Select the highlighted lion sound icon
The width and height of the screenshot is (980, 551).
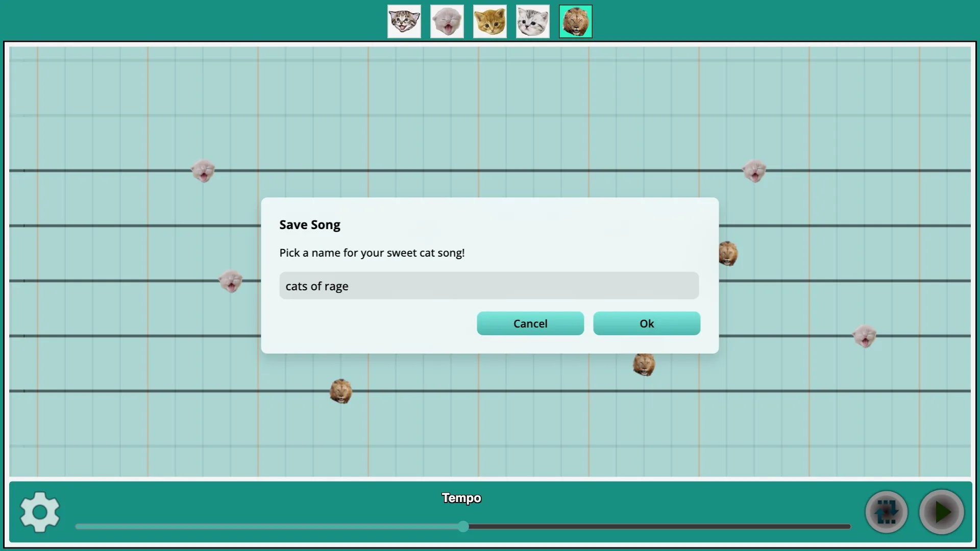[x=576, y=21]
